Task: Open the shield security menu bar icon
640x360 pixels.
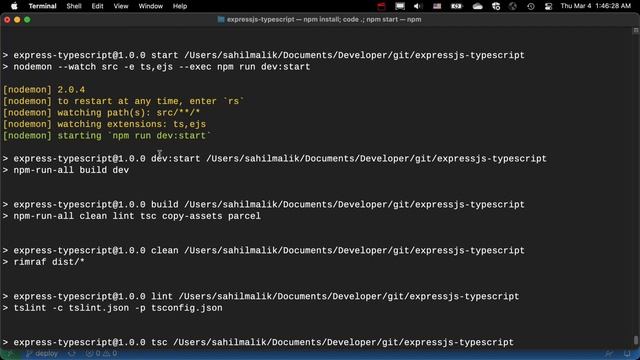Action: click(x=496, y=6)
